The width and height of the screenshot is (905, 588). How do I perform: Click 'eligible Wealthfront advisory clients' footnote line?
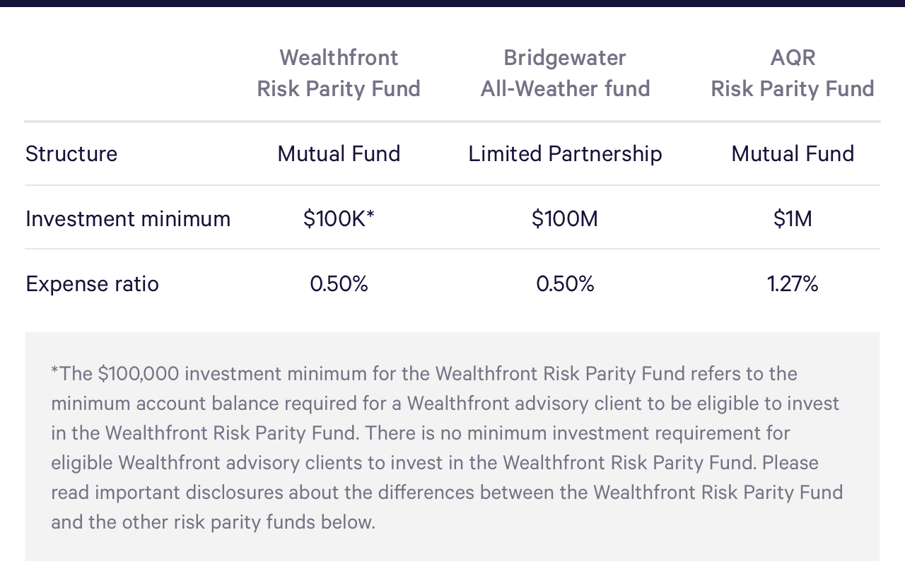[x=435, y=462]
